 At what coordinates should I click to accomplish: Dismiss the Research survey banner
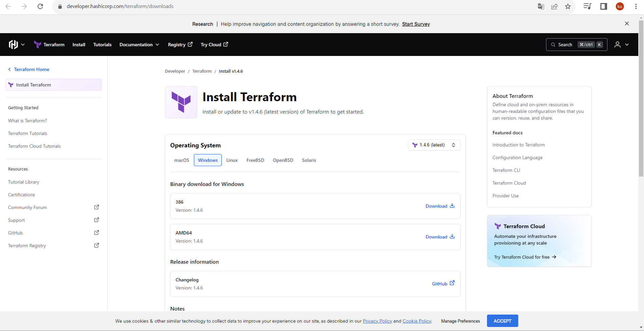[627, 23]
